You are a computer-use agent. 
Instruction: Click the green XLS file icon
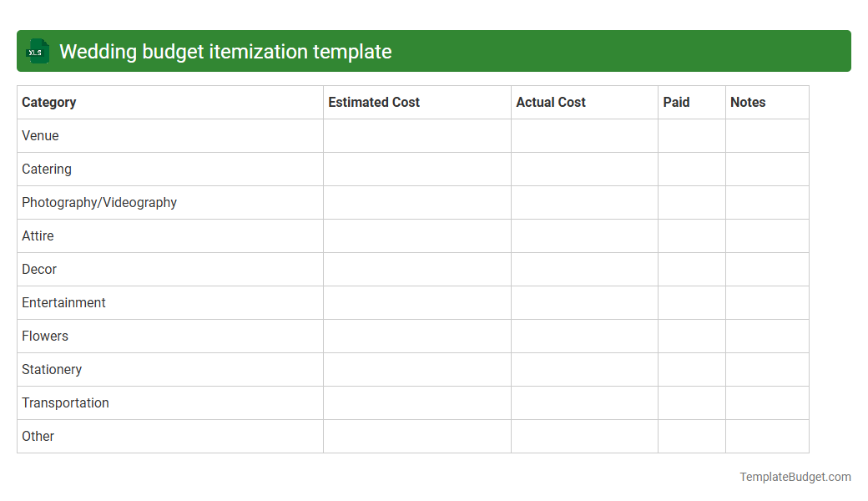click(x=37, y=51)
